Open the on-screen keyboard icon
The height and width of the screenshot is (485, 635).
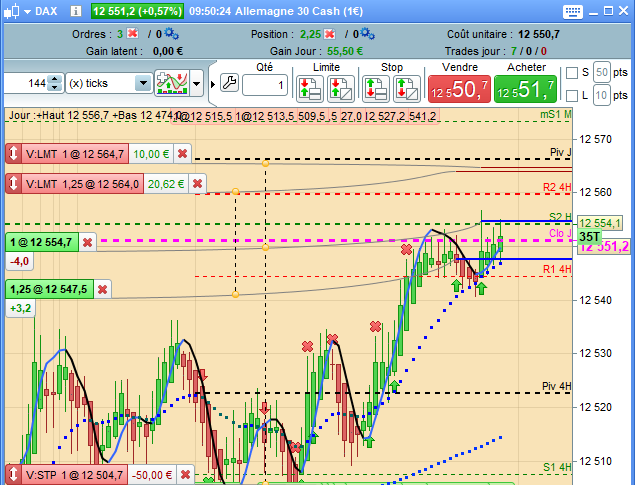click(x=573, y=11)
